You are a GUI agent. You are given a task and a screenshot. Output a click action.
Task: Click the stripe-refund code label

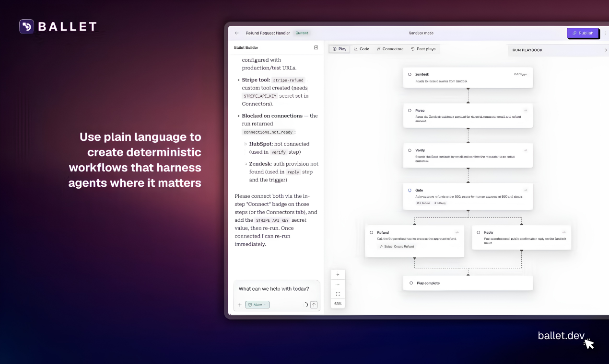[288, 80]
